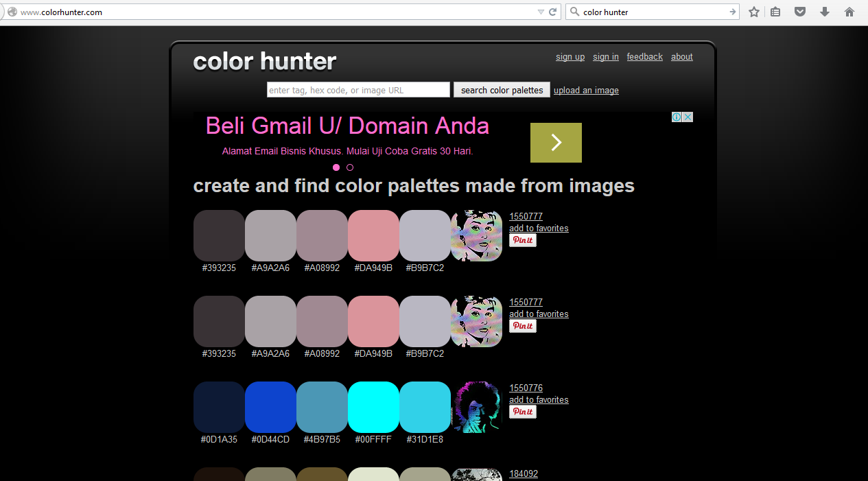Open the afro portrait thumbnail

pos(476,407)
